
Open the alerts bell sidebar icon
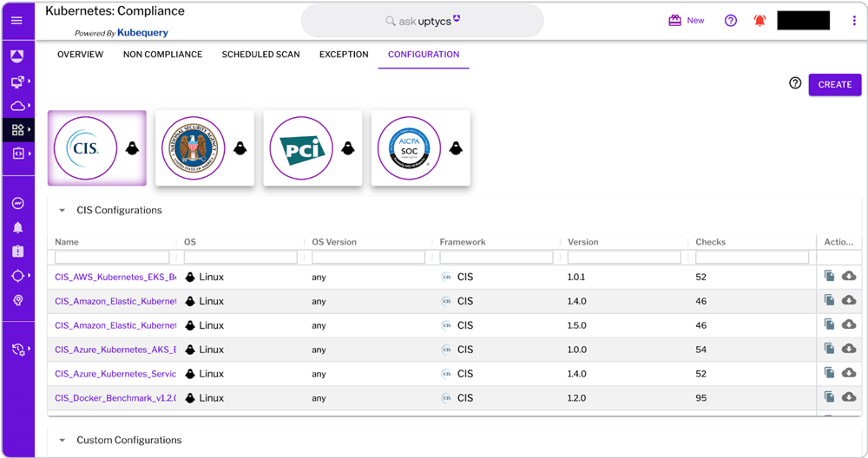(17, 227)
